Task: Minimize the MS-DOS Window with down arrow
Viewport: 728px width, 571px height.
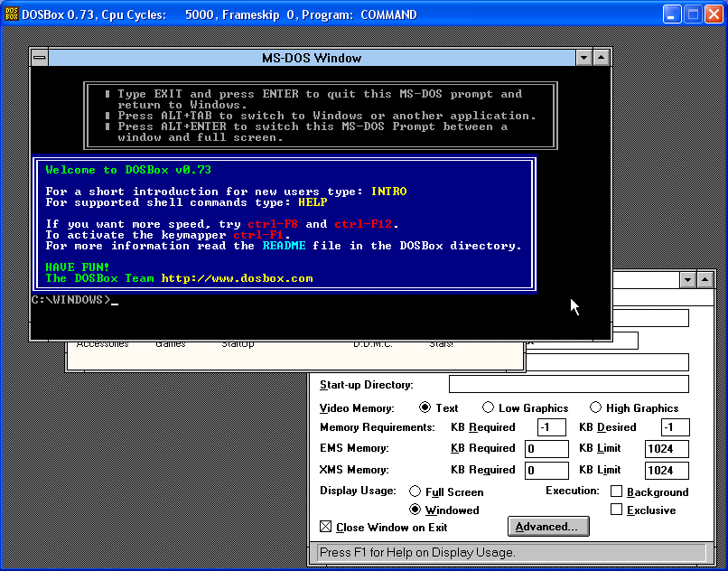Action: click(584, 57)
